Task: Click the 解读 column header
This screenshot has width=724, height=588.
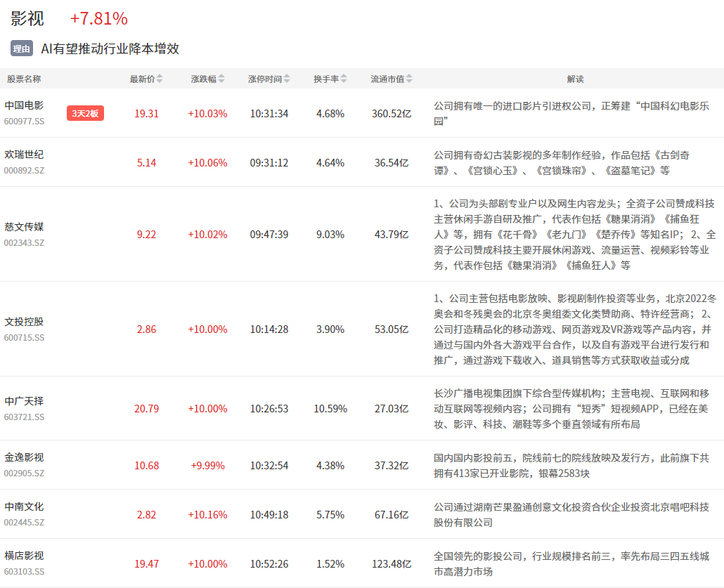Action: click(575, 79)
